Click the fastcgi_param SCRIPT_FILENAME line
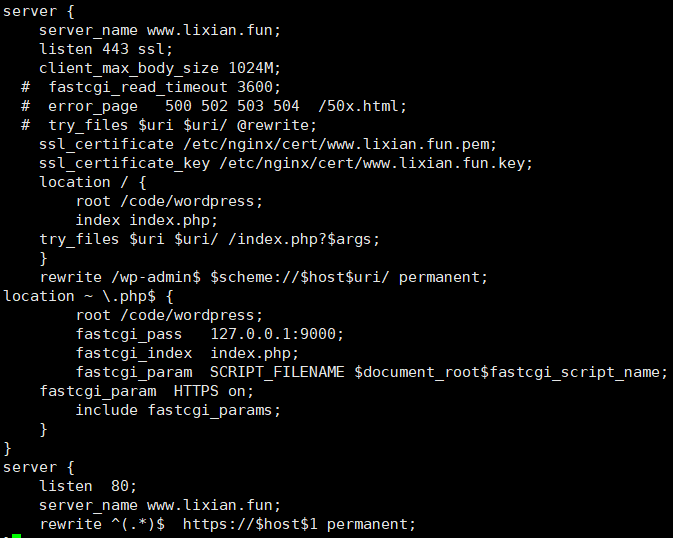 coord(372,372)
